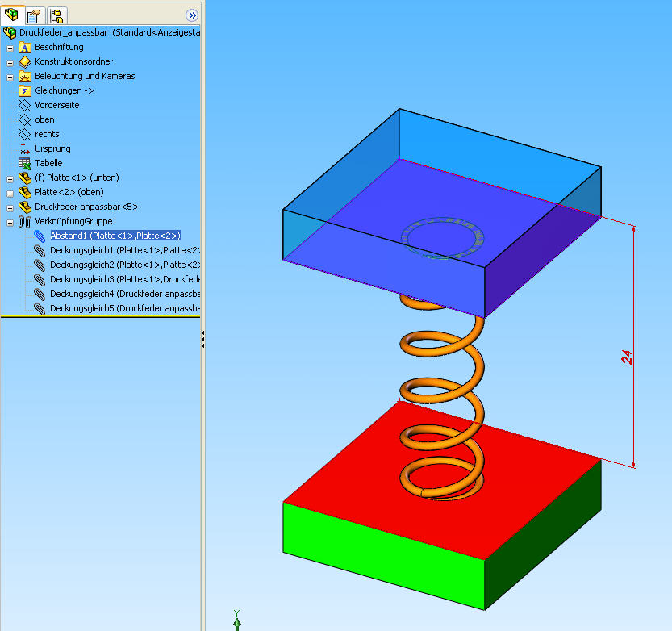Click the double-chevron panel expand button
The width and height of the screenshot is (672, 631).
pos(192,16)
